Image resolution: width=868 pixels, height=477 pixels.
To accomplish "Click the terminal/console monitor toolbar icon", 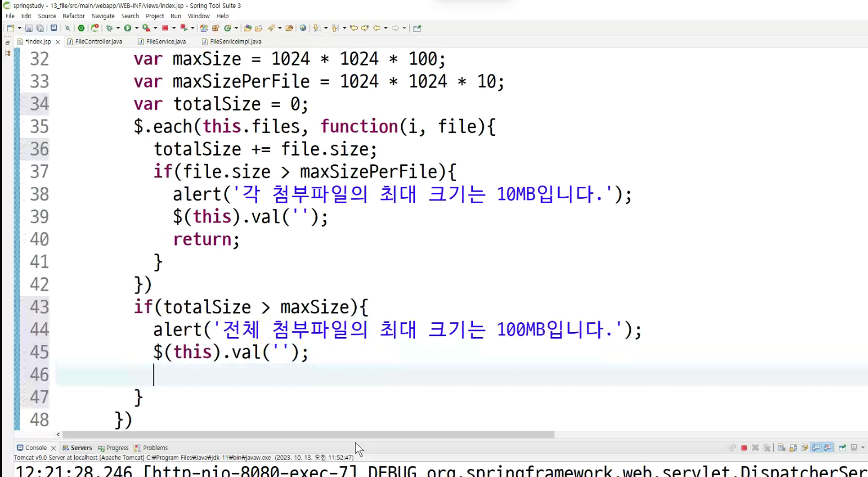I will point(54,28).
